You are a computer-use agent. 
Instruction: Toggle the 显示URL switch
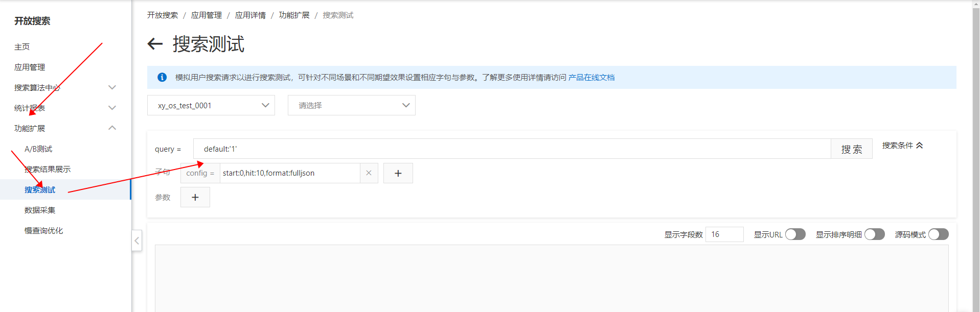coord(795,234)
